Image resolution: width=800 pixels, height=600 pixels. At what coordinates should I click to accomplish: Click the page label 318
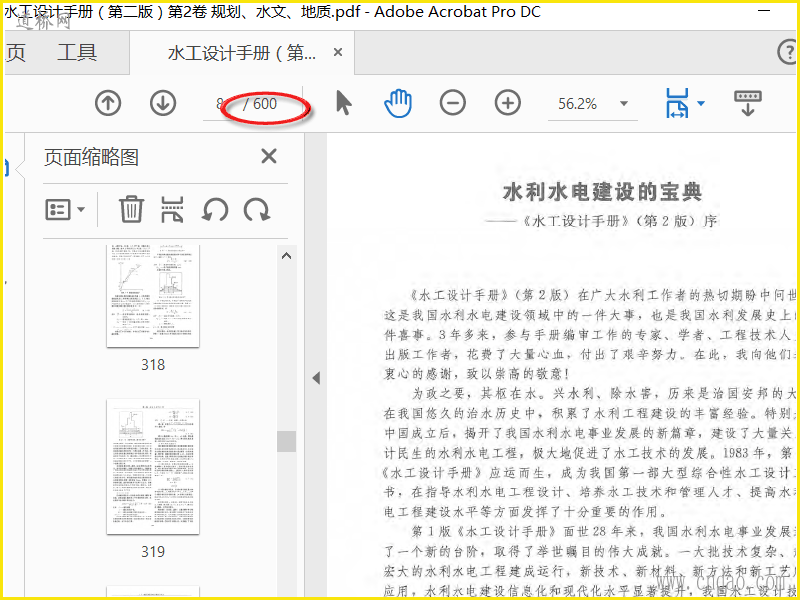point(153,365)
